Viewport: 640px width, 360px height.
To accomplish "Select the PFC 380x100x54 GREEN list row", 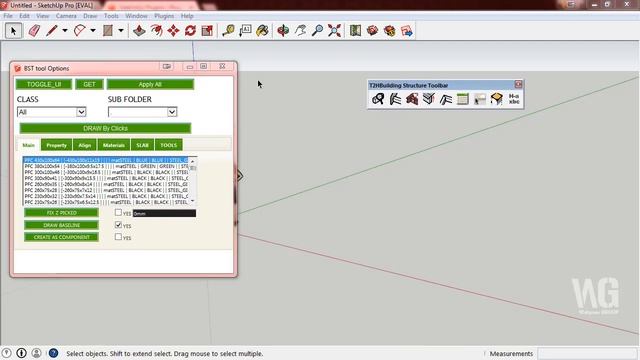I will click(106, 166).
